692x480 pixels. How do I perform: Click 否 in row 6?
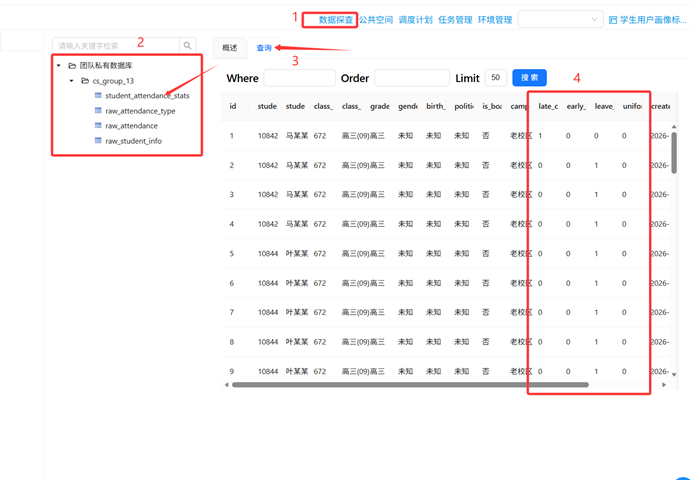pyautogui.click(x=485, y=283)
